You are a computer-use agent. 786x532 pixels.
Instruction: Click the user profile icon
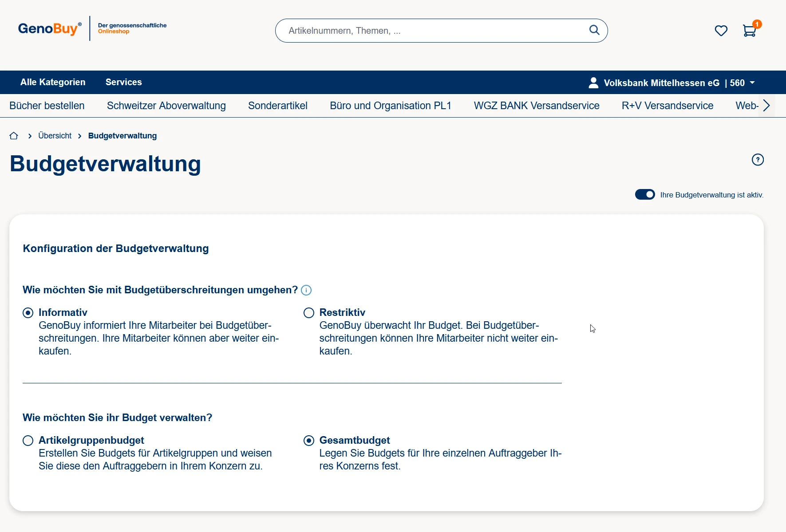pos(593,83)
